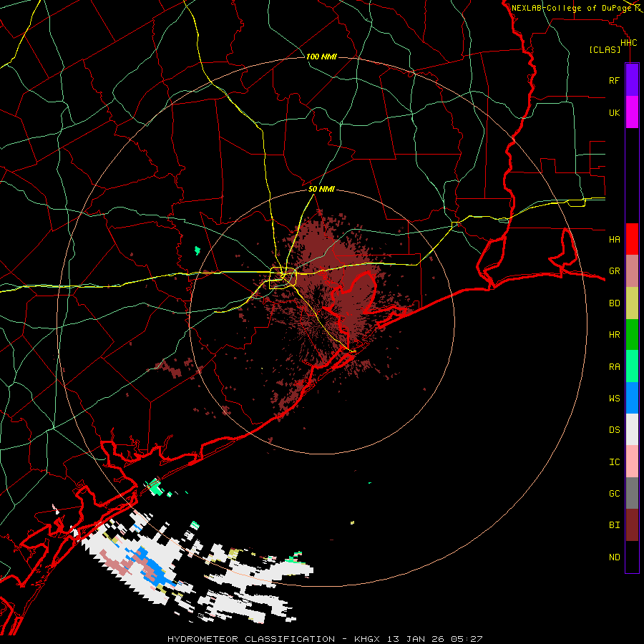Click the 'UK' legend label
The height and width of the screenshot is (644, 644).
coord(614,112)
